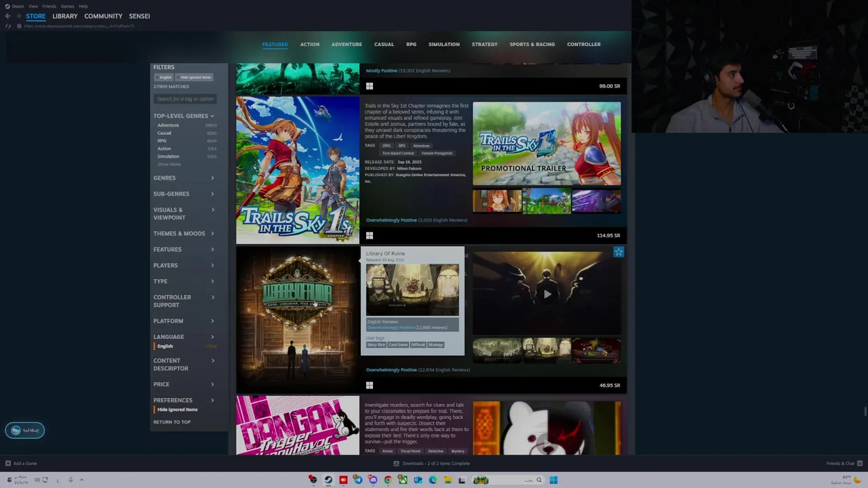Open the Help menu
Viewport: 868px width, 488px height.
click(x=83, y=6)
